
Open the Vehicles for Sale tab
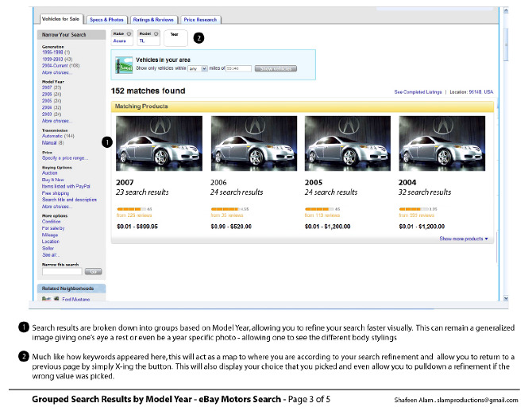(x=60, y=19)
